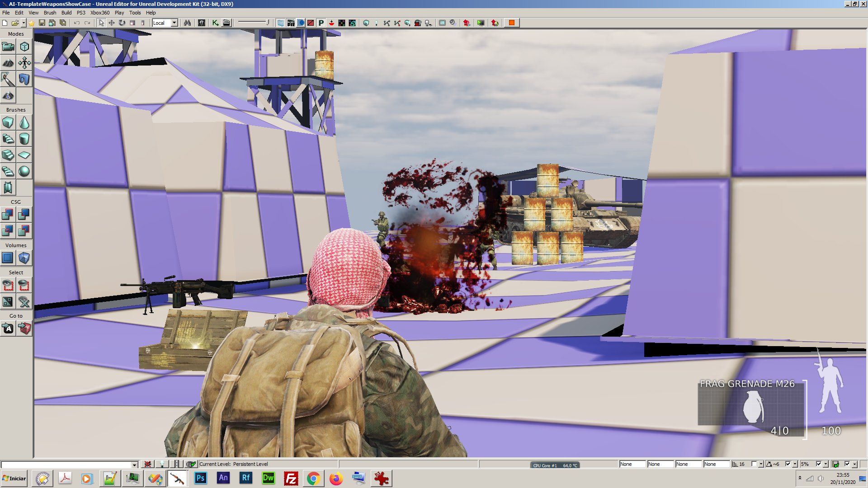Select the Translate widget tool

click(x=111, y=23)
